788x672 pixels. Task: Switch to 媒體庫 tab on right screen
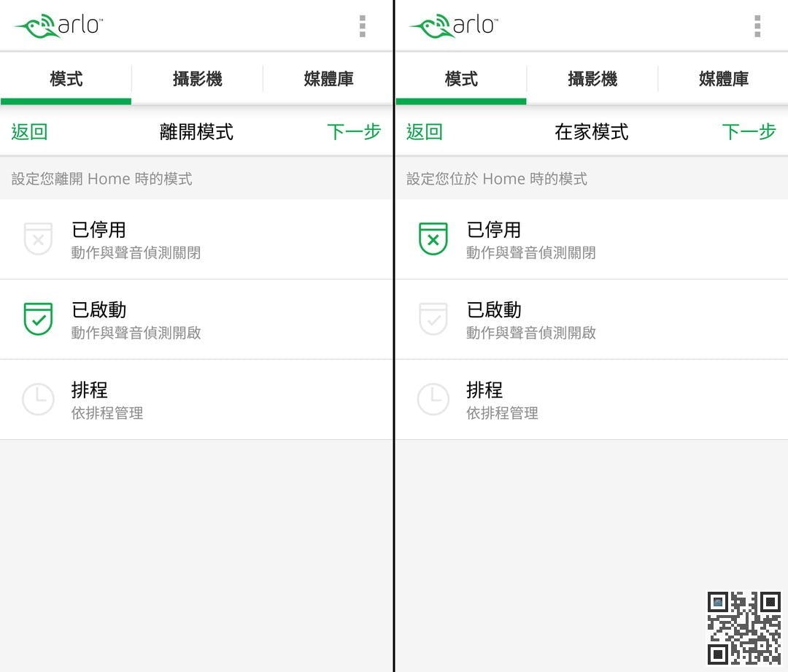723,79
